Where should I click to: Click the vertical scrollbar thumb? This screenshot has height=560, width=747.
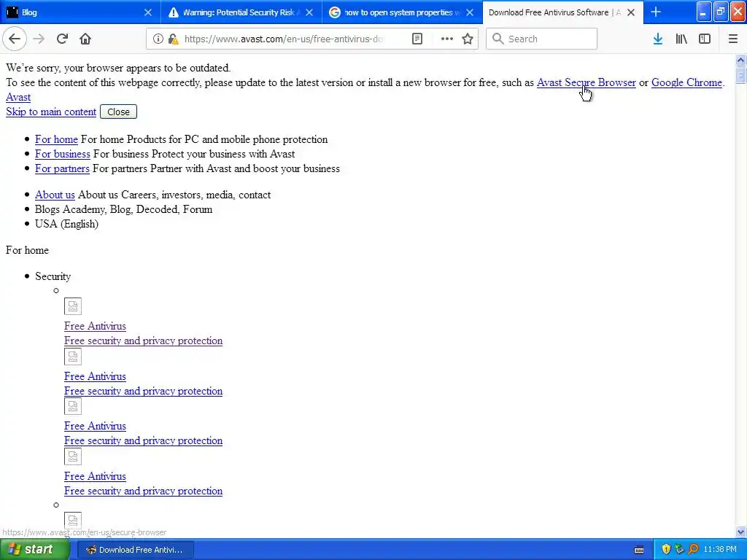coord(740,75)
